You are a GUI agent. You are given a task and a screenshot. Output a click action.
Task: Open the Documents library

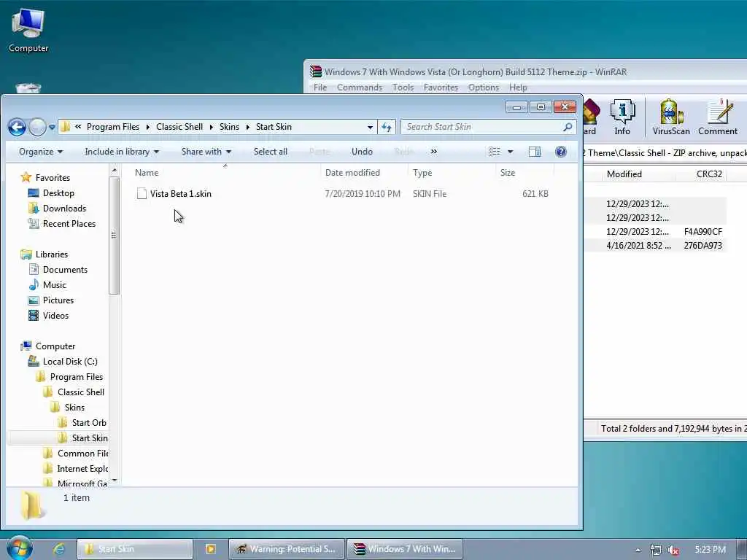[x=65, y=270]
